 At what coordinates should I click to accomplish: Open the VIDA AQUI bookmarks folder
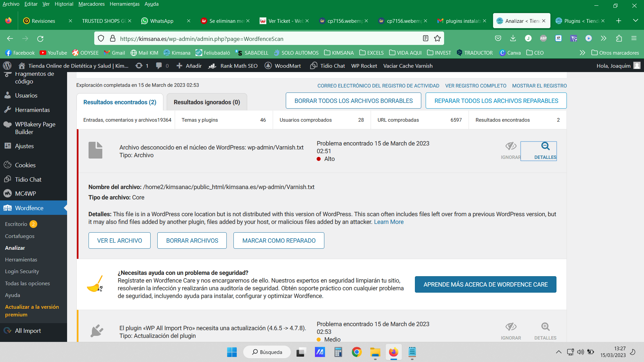click(405, 53)
